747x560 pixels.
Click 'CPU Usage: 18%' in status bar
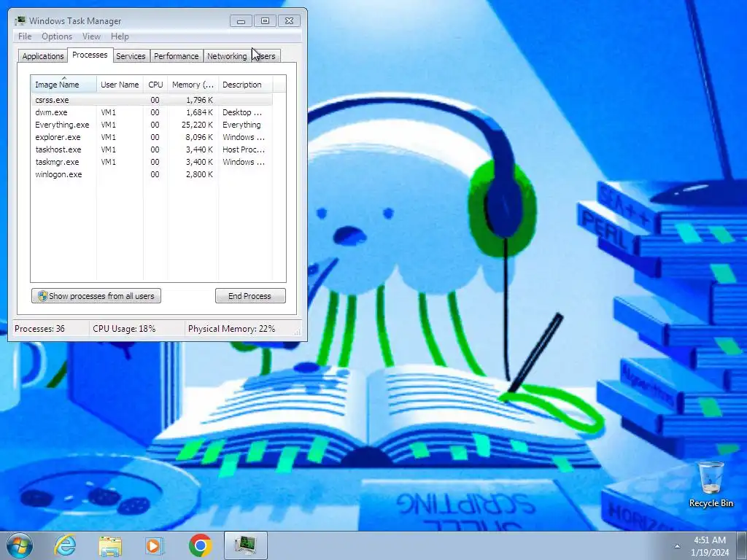coord(124,329)
